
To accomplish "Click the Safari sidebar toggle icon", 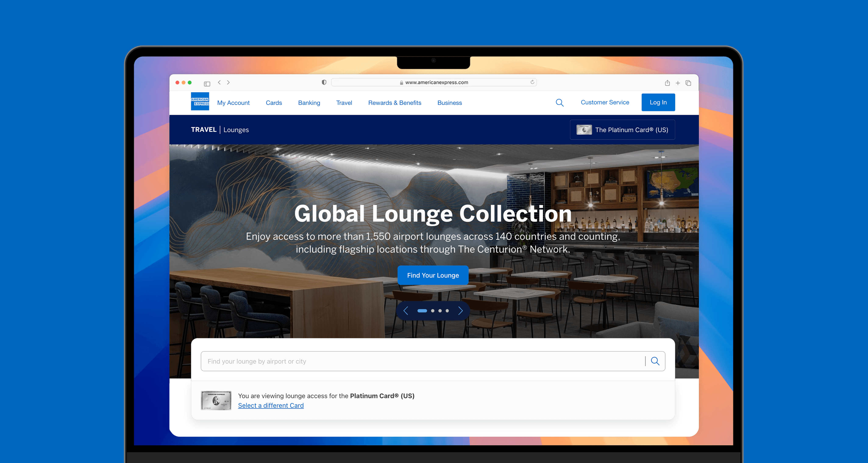I will (x=207, y=83).
